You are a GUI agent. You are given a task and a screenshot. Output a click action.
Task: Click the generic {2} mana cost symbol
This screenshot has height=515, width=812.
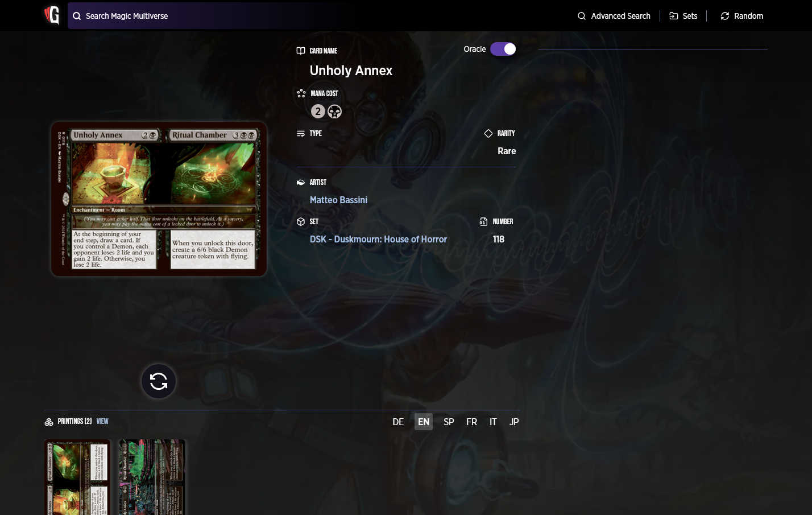point(318,112)
